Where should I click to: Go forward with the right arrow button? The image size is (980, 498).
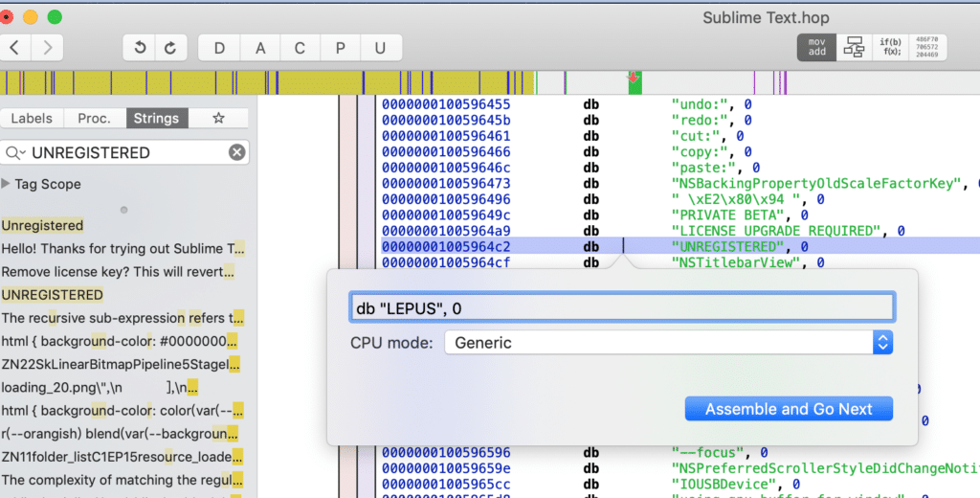tap(48, 48)
